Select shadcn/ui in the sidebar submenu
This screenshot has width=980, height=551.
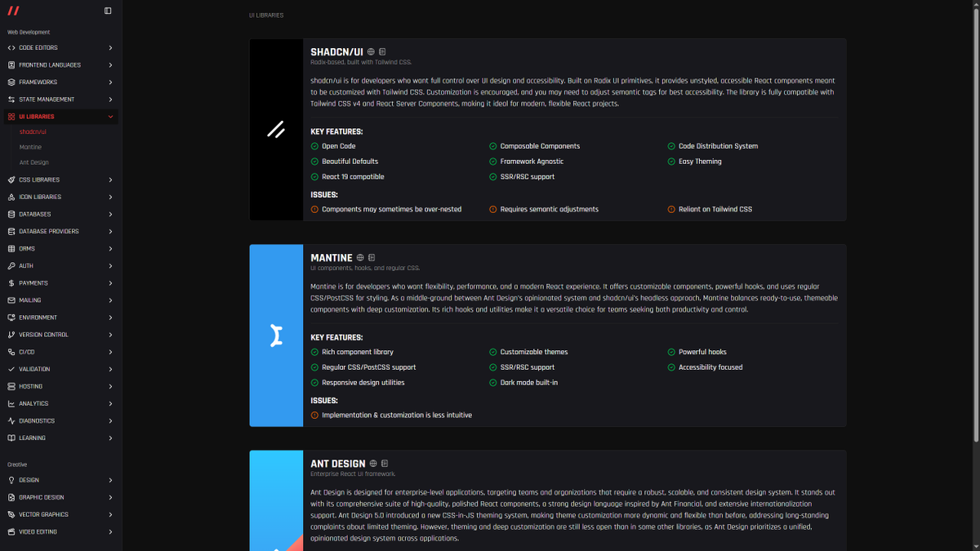click(33, 131)
